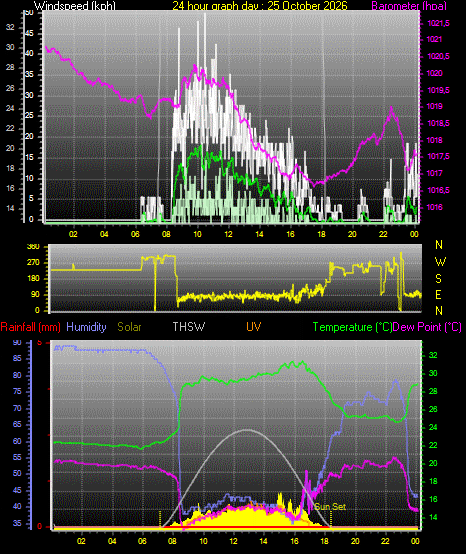Image resolution: width=466 pixels, height=554 pixels.
Task: Click the E compass letter beside direction chart
Action: 438,295
